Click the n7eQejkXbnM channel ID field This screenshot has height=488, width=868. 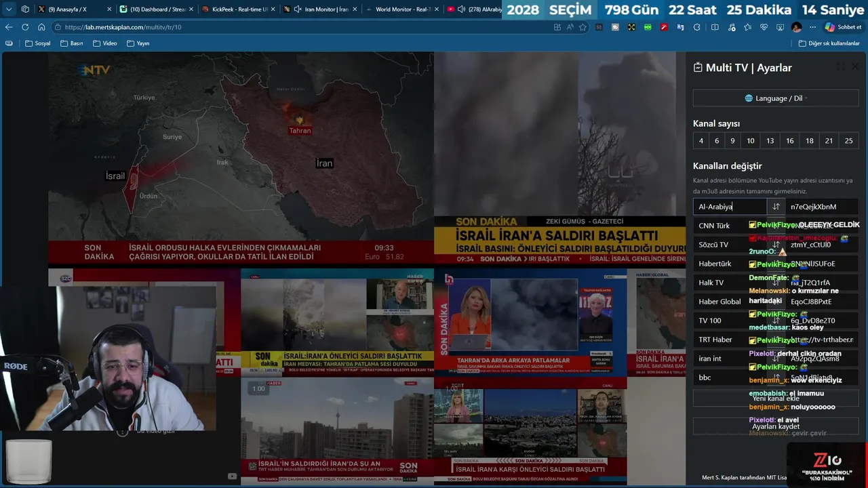(822, 207)
